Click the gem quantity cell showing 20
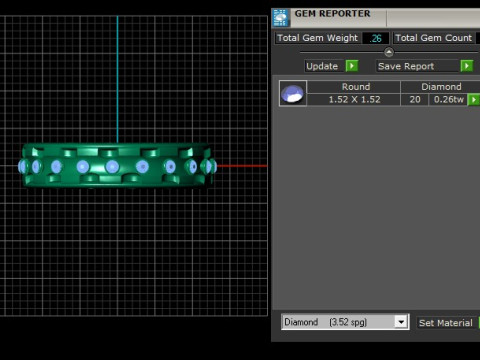 pyautogui.click(x=415, y=99)
